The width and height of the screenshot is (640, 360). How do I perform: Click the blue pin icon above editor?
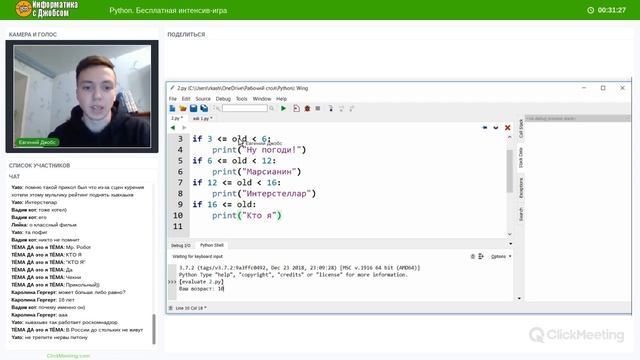(x=484, y=128)
